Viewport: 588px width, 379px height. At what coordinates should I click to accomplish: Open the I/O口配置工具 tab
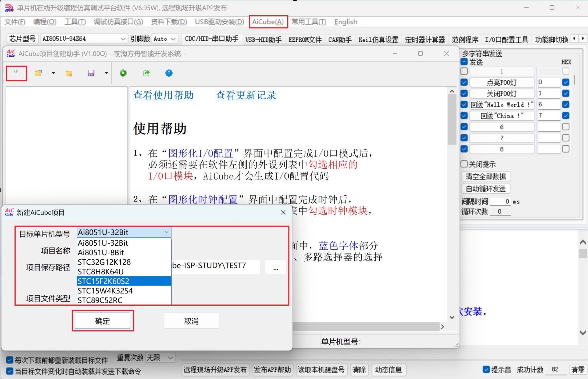point(507,40)
